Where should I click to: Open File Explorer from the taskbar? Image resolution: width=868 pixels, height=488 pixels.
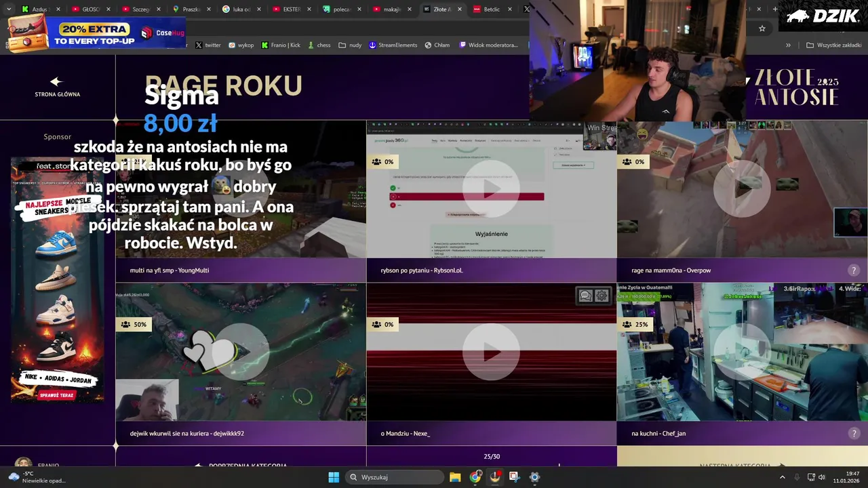(x=455, y=477)
